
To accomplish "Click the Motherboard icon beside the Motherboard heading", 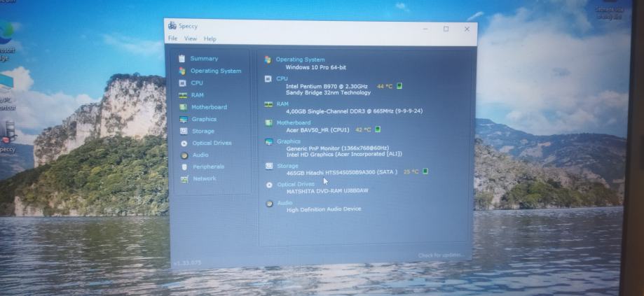I will (268, 122).
